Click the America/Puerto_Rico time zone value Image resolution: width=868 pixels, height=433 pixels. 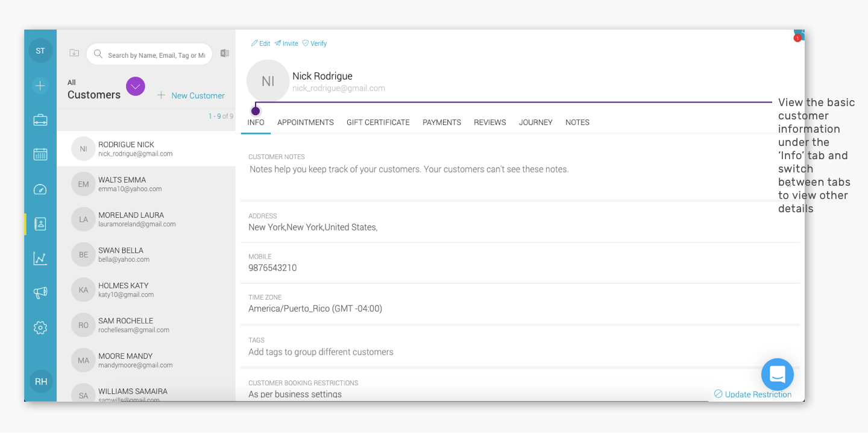[x=315, y=309]
